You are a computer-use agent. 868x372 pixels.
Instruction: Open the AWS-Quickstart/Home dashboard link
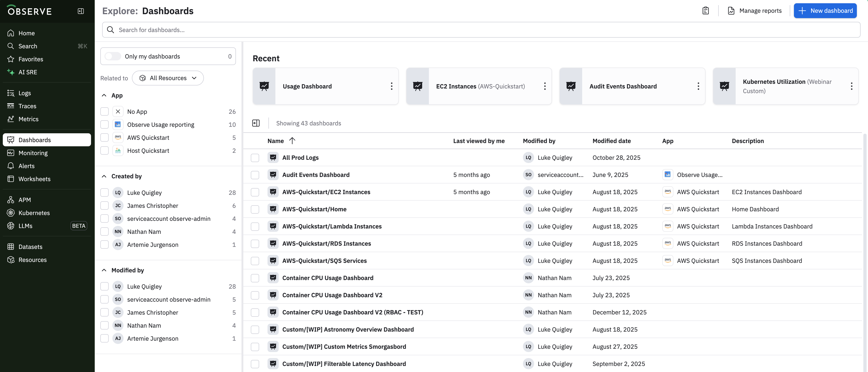314,209
